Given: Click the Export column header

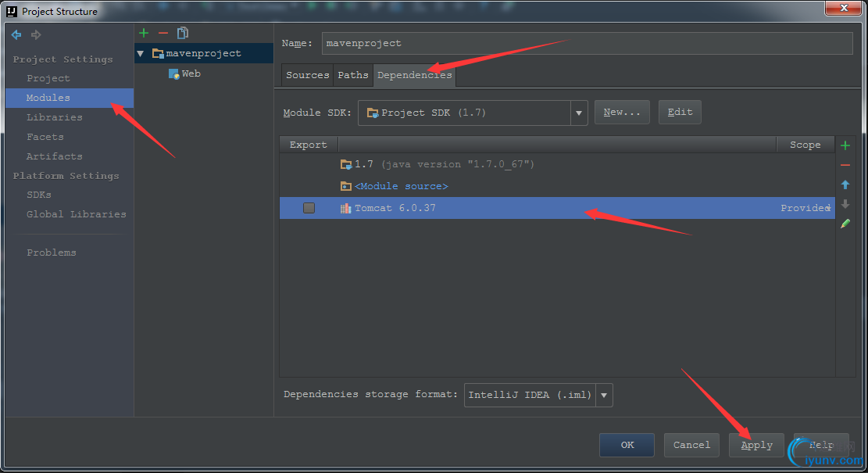Looking at the screenshot, I should (309, 145).
